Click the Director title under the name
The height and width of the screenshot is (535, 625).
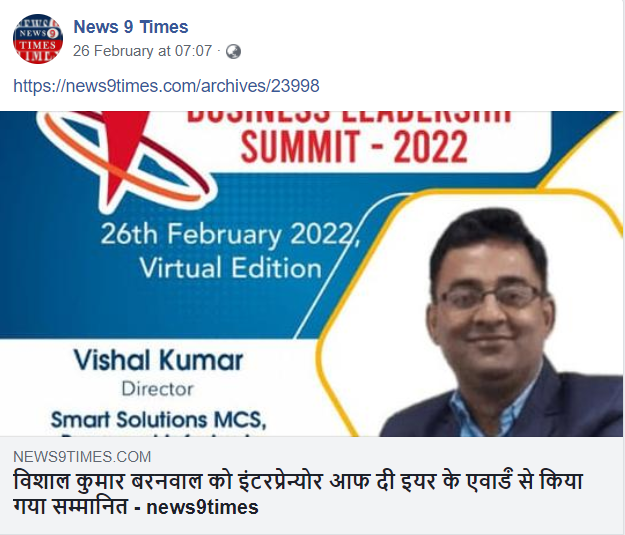tap(158, 389)
